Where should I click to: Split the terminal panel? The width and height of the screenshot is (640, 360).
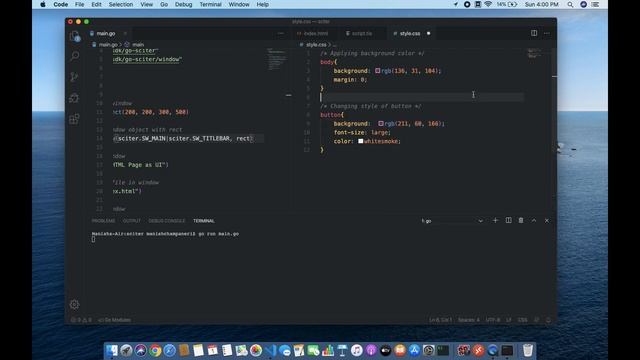click(x=508, y=220)
